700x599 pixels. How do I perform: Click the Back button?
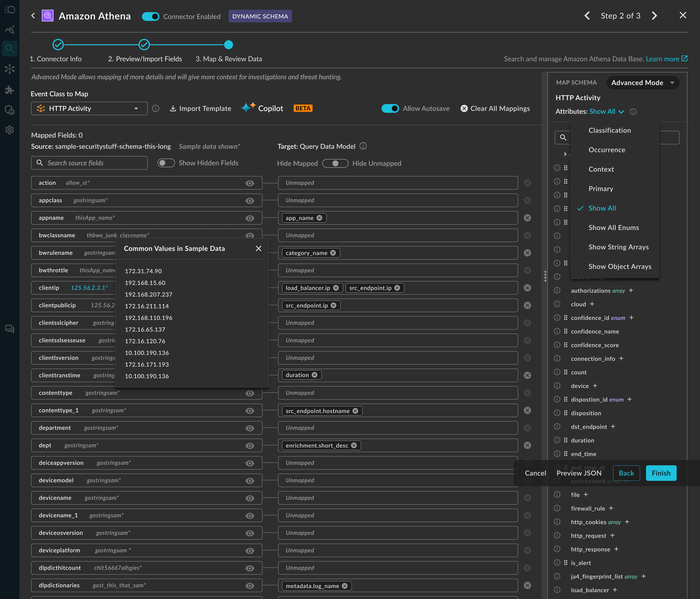(x=626, y=473)
